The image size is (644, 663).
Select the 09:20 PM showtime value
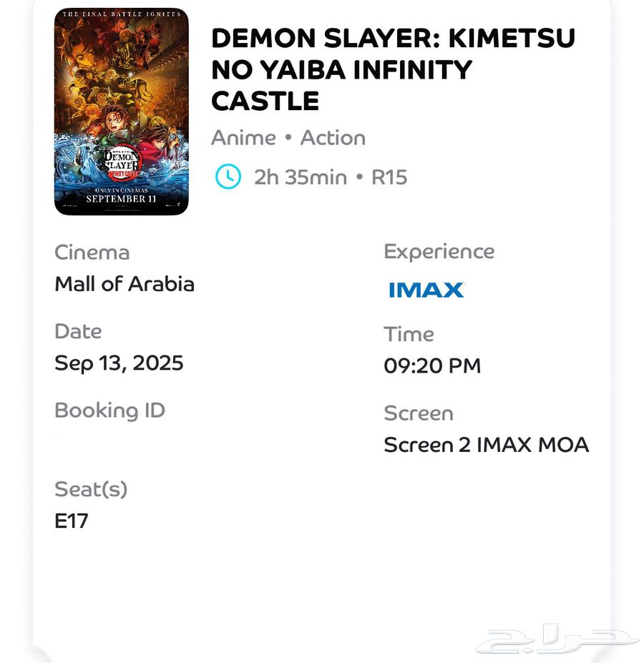[432, 366]
